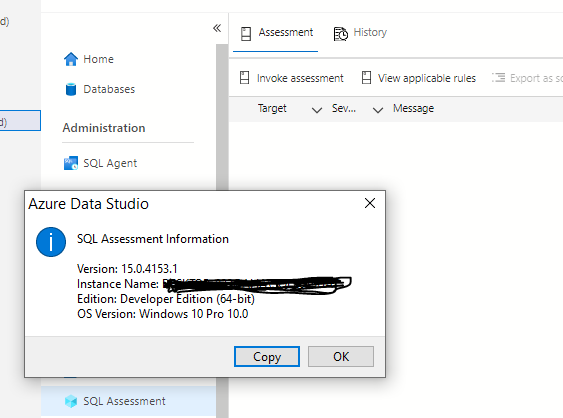This screenshot has width=563, height=418.
Task: Switch to the History tab
Action: tap(360, 33)
